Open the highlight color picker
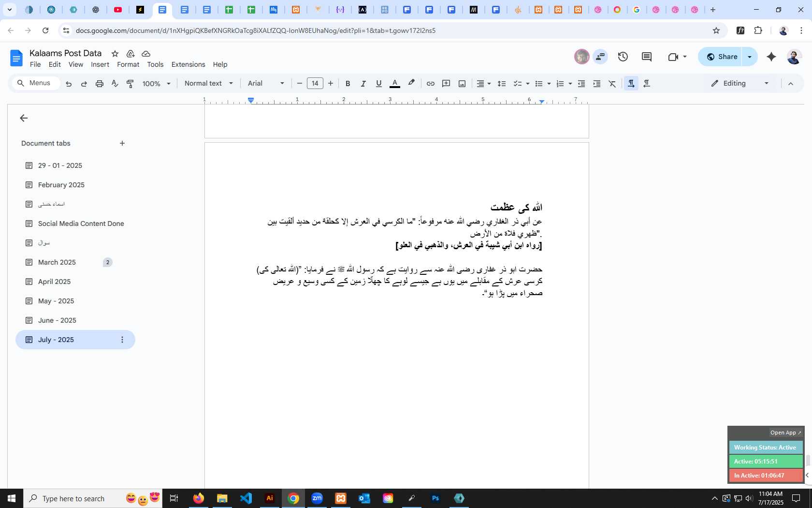Viewport: 812px width, 508px height. tap(411, 83)
